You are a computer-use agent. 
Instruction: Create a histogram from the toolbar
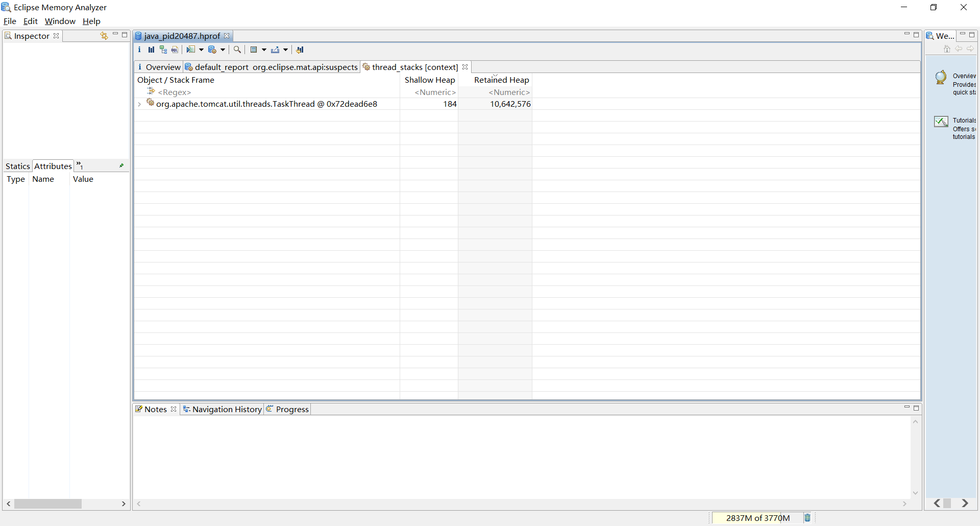tap(151, 50)
